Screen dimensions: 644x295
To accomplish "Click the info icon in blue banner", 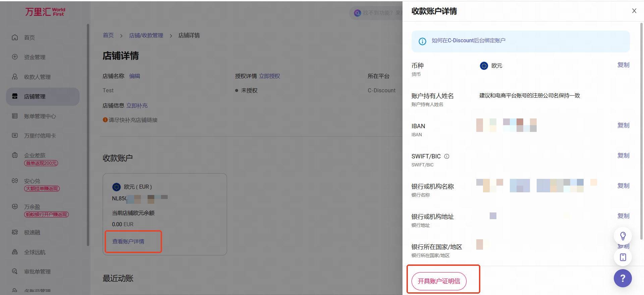I will tap(422, 41).
